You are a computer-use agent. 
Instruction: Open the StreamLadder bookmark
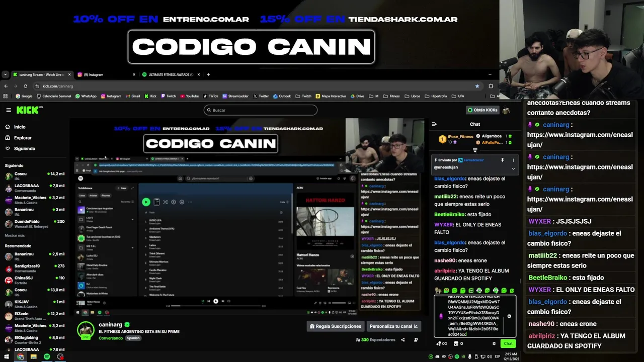tap(235, 96)
